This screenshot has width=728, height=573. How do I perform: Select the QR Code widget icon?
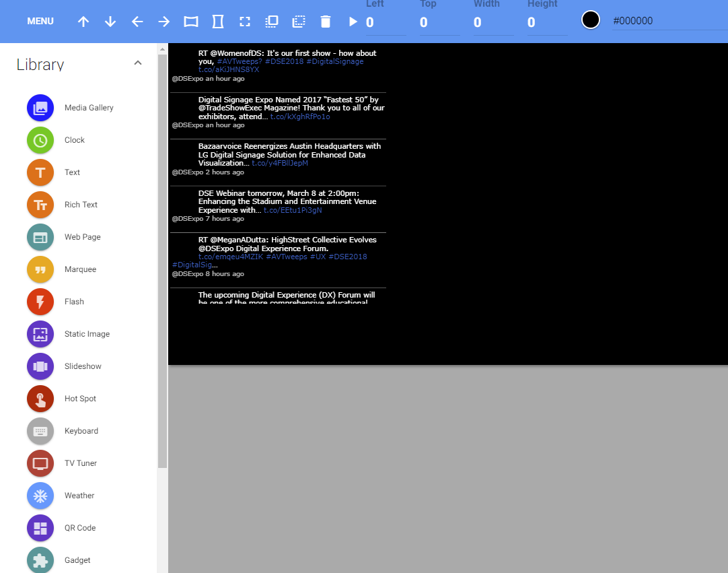40,528
